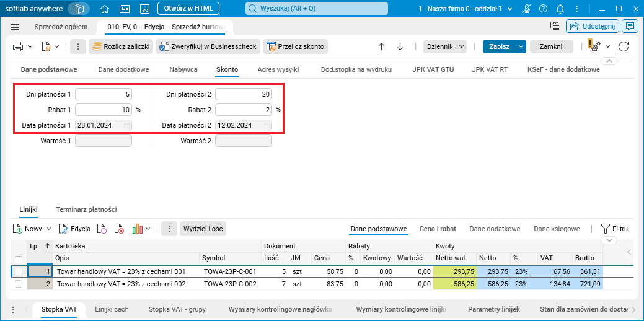Open notifications bell icon
Image resolution: width=644 pixels, height=321 pixels.
560,9
